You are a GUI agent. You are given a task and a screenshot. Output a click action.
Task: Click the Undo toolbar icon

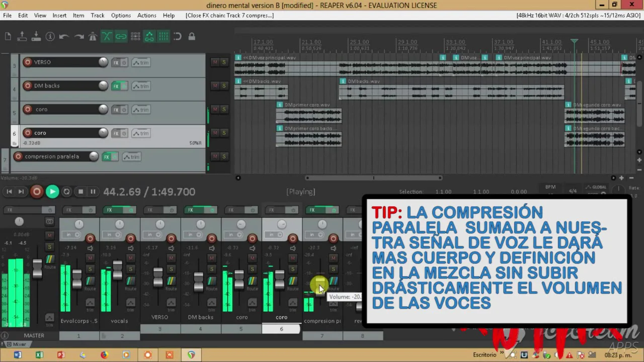[64, 36]
